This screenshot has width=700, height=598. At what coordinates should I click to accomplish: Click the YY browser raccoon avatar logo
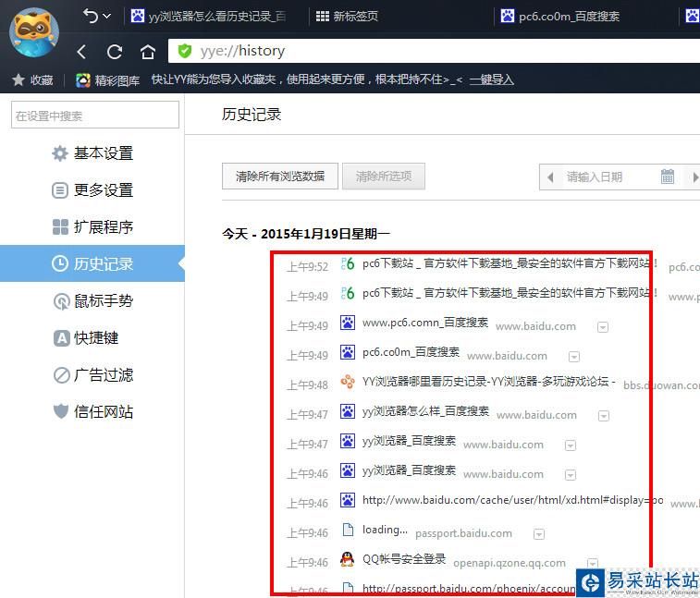[34, 31]
